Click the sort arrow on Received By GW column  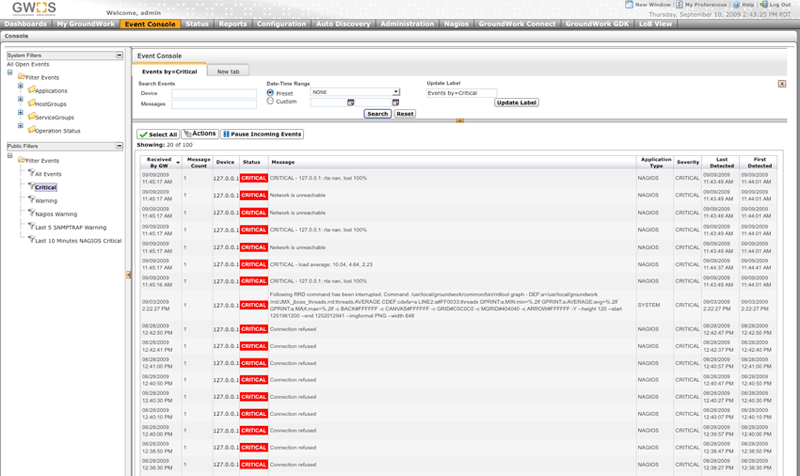(x=178, y=163)
